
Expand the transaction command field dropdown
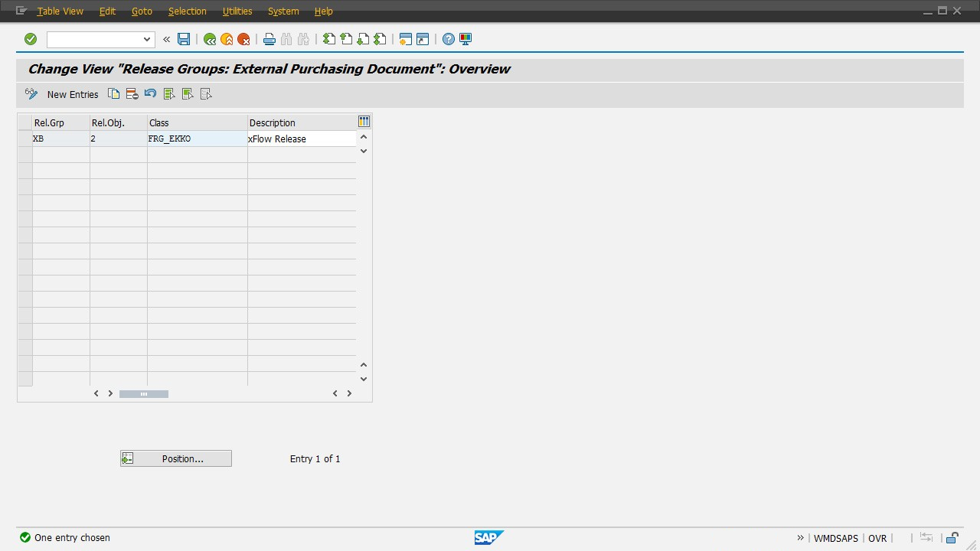coord(147,39)
